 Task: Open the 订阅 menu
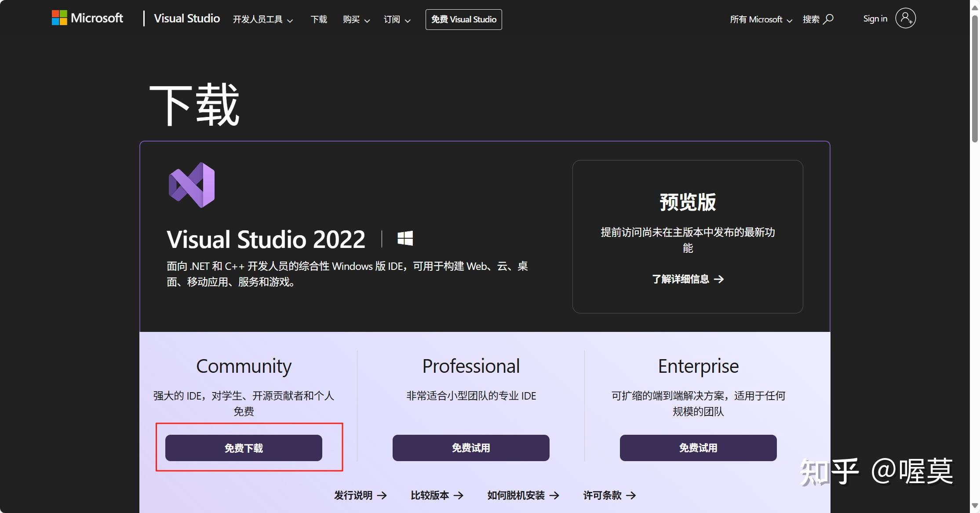[396, 19]
